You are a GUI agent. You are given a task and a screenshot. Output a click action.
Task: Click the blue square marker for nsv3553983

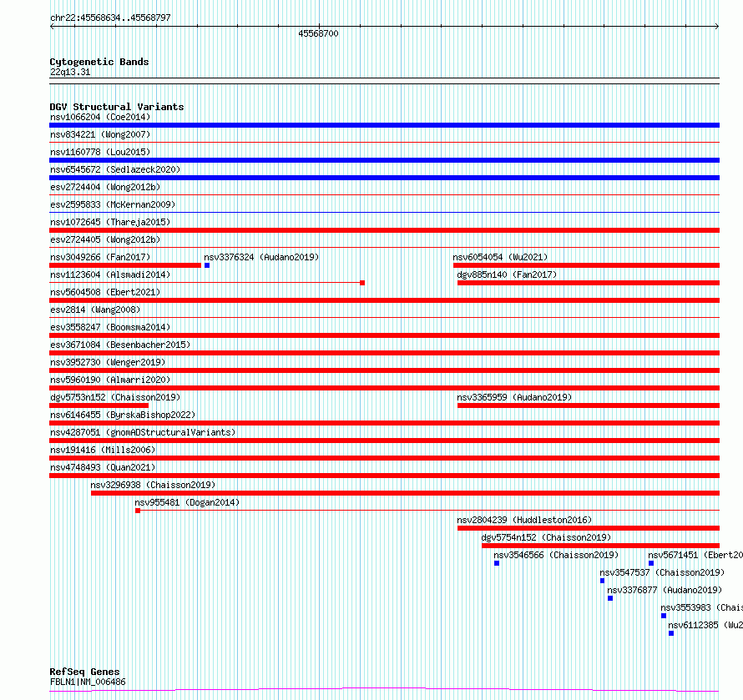664,616
